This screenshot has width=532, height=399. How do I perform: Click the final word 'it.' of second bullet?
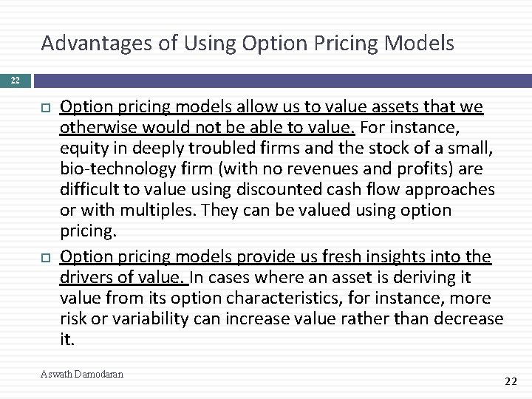[x=68, y=338]
